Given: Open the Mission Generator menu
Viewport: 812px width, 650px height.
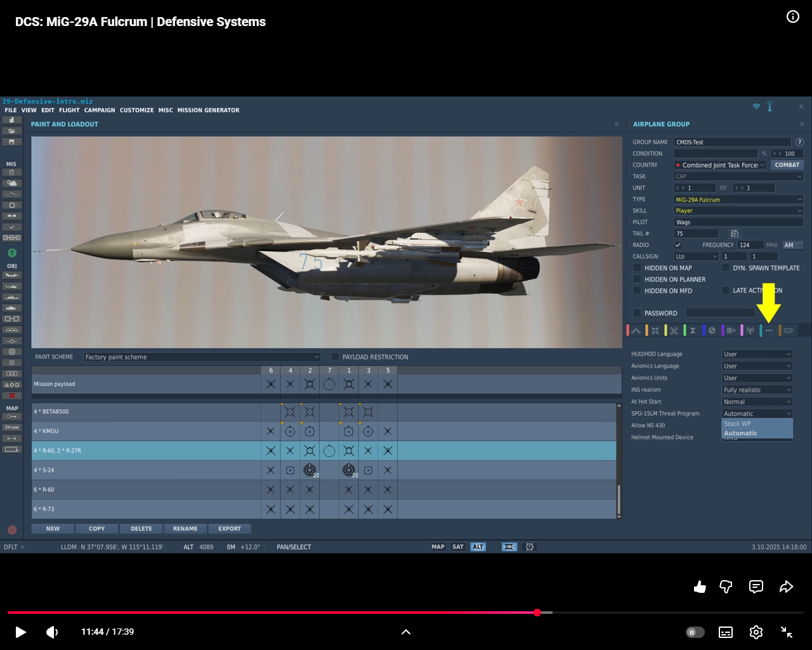Looking at the screenshot, I should click(208, 110).
